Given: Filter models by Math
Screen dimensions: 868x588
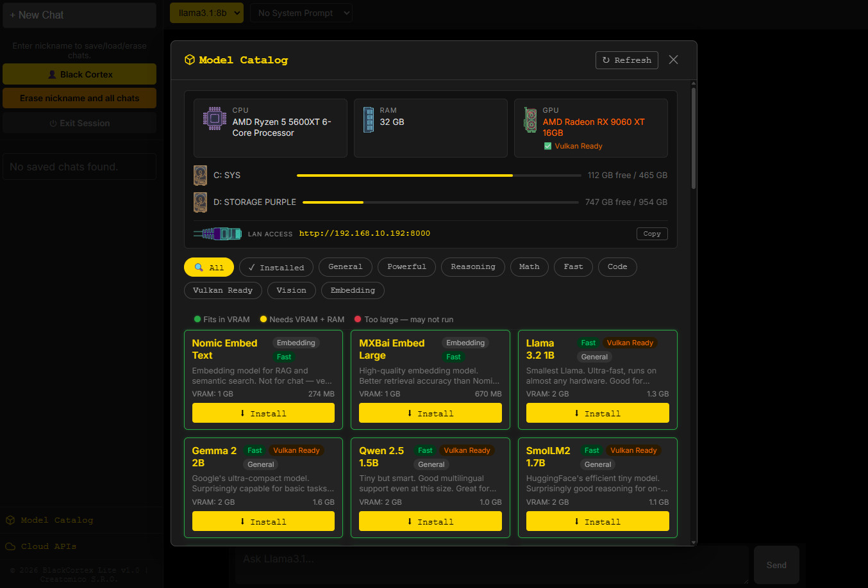Looking at the screenshot, I should point(530,267).
